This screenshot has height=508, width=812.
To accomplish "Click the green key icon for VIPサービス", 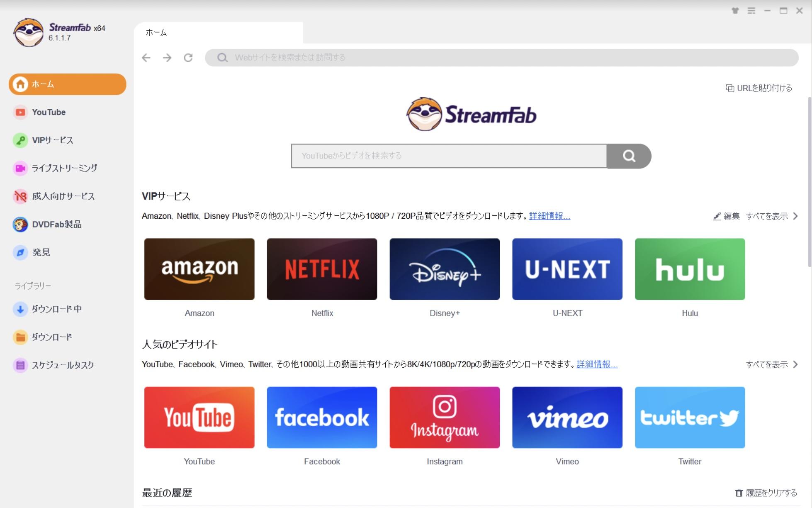I will (x=20, y=140).
